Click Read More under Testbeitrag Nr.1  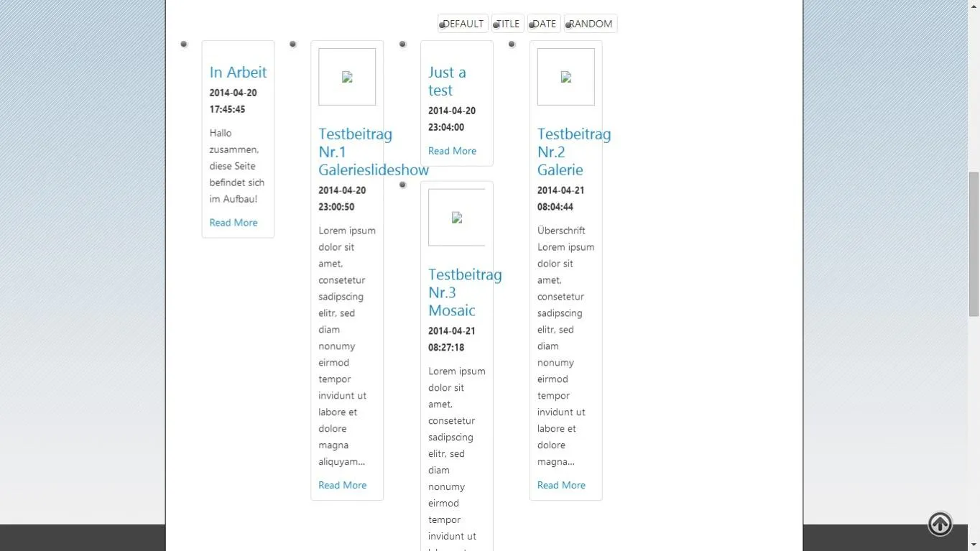tap(343, 485)
